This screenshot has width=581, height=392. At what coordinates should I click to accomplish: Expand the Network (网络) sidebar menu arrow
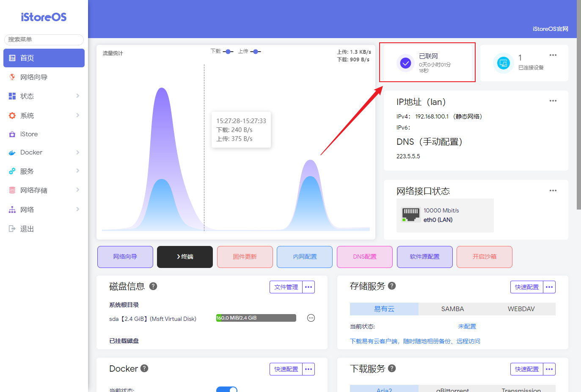point(78,209)
